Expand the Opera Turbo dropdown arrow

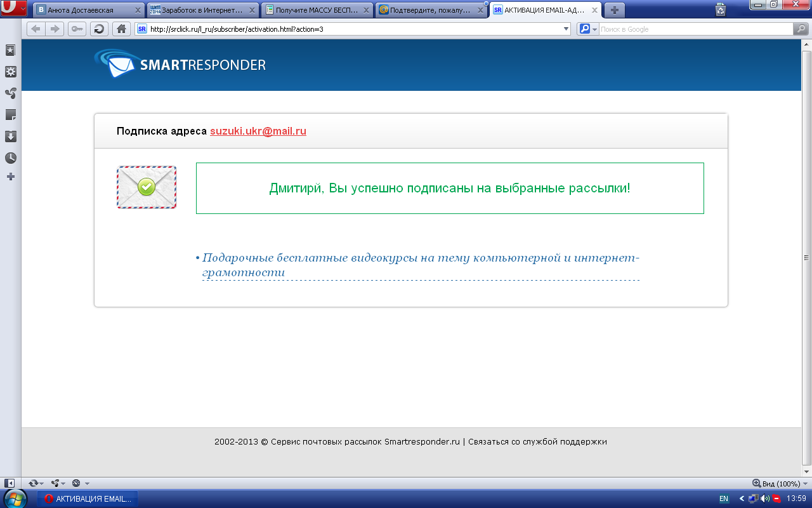(87, 484)
